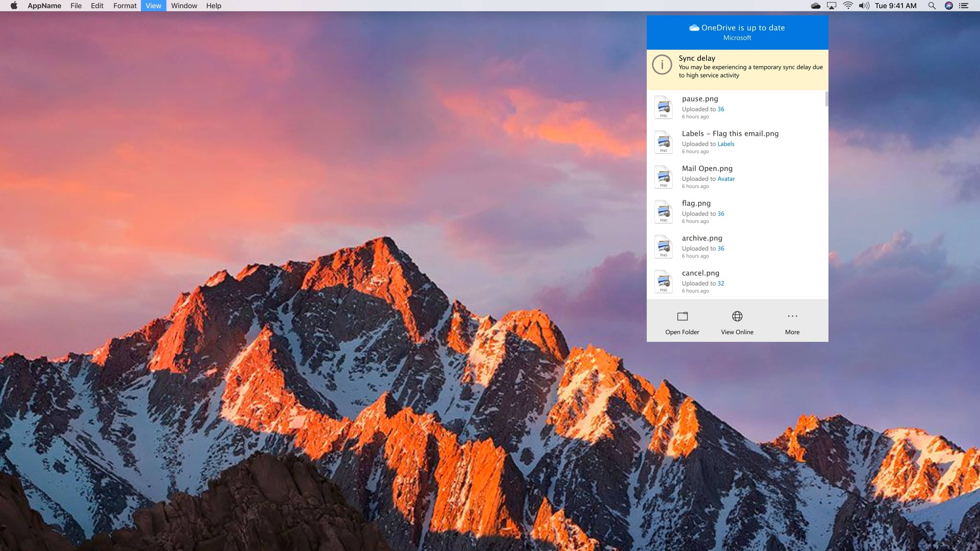Click the View Online globe icon
Screen dimensions: 980x551
(x=737, y=316)
